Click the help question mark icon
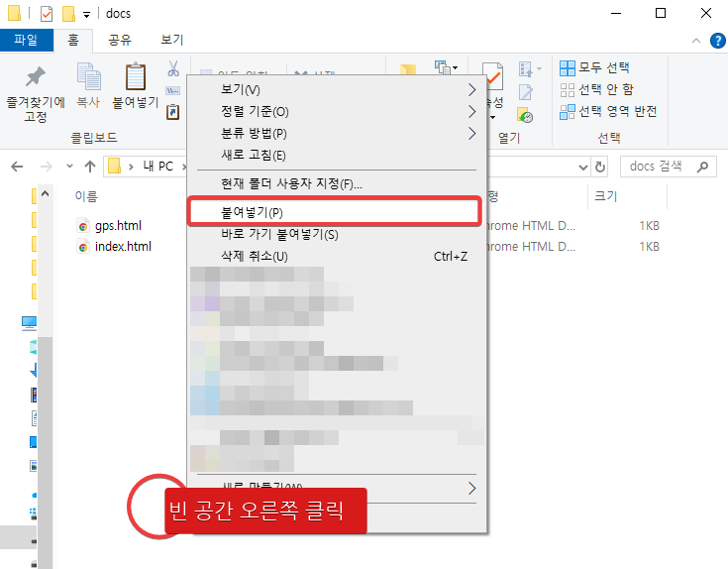 pos(715,41)
